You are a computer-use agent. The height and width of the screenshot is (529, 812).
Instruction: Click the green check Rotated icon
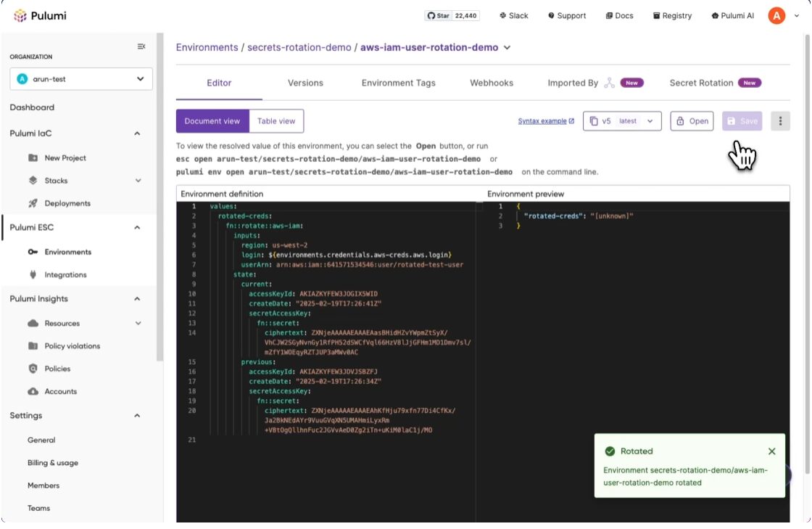point(610,451)
